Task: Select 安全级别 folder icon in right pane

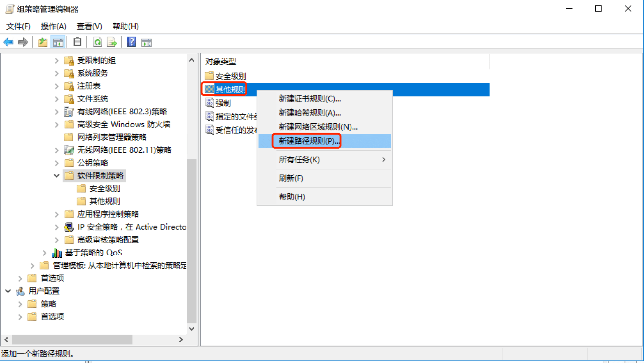Action: tap(209, 76)
